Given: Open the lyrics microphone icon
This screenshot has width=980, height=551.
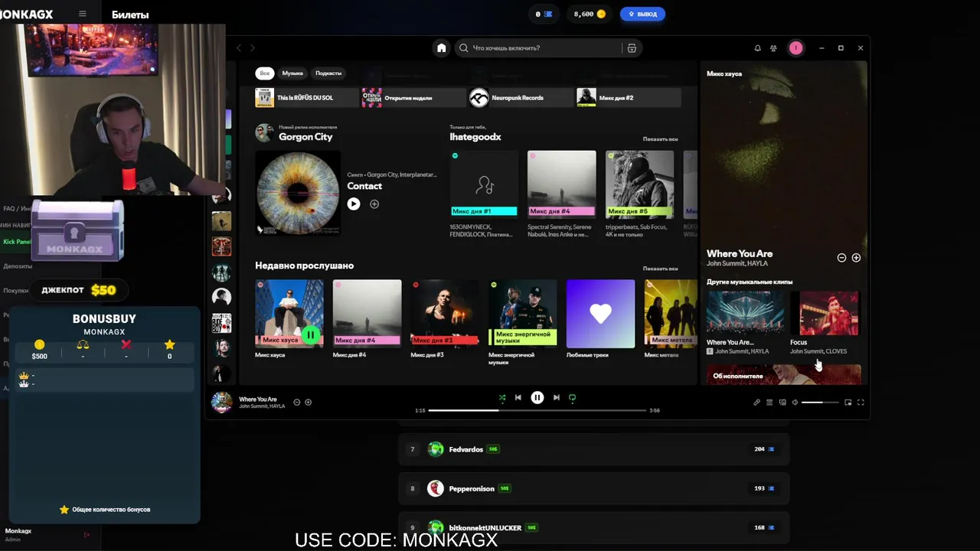Looking at the screenshot, I should (x=756, y=402).
